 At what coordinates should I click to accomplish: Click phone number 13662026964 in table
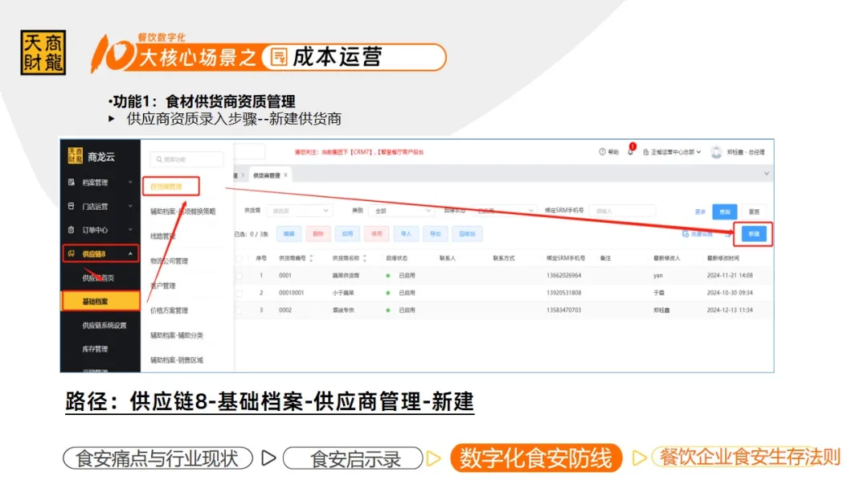[563, 276]
